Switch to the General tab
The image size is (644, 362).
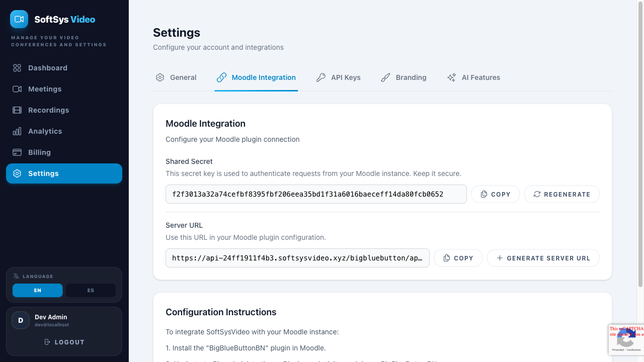(x=176, y=77)
